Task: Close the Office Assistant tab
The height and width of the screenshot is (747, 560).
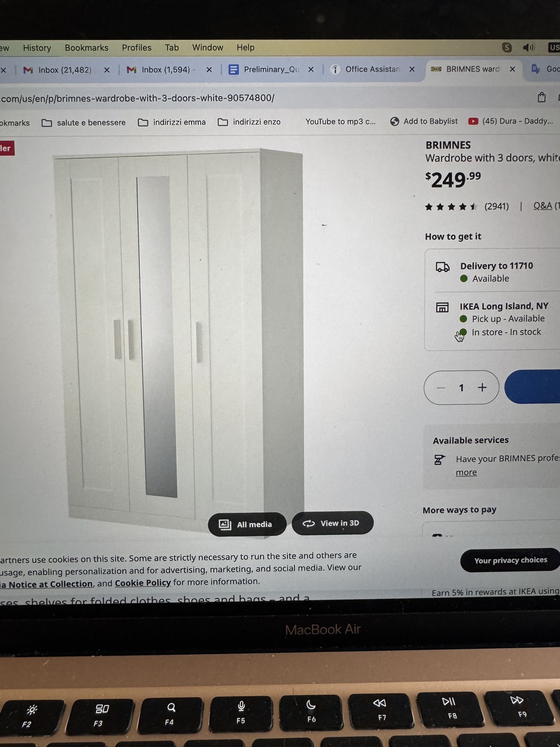Action: [x=412, y=69]
